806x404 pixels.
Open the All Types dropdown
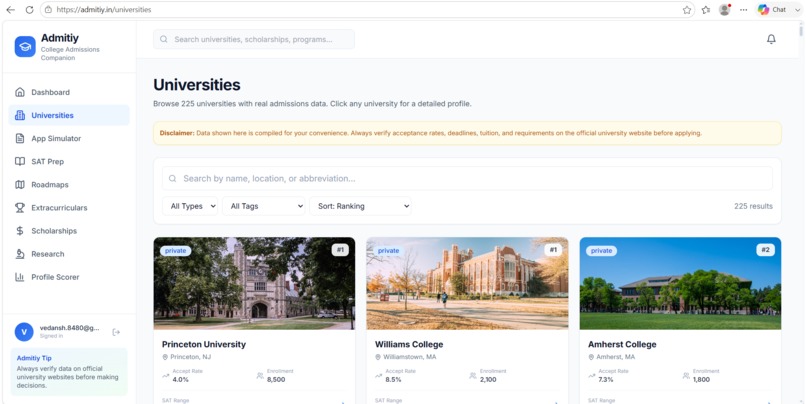[190, 206]
